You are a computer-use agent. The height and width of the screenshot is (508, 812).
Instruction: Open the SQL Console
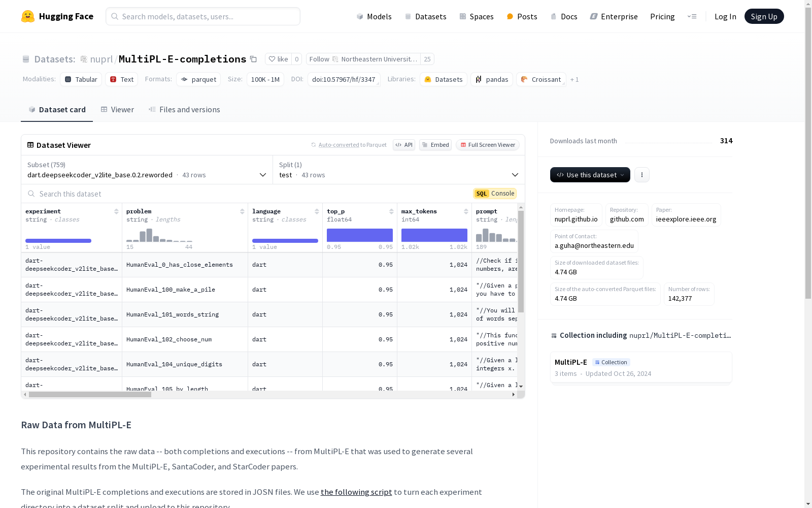[495, 194]
